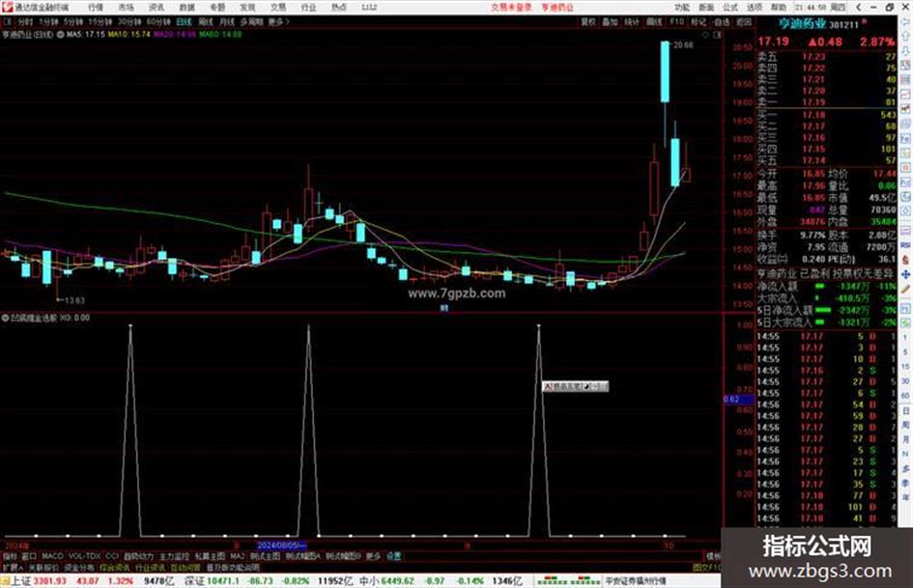Click the small diamond icon at chart top-right
The height and width of the screenshot is (588, 913).
click(705, 35)
